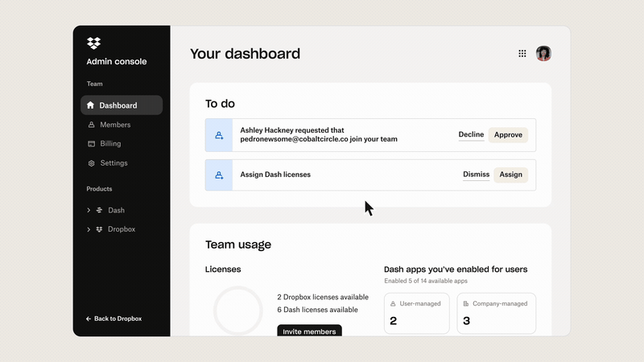Screen dimensions: 644x362
Task: Click the licenses donut chart
Action: click(237, 311)
